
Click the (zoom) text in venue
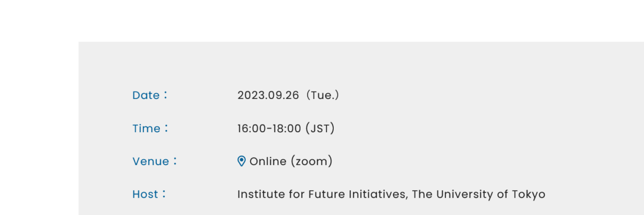click(x=312, y=161)
